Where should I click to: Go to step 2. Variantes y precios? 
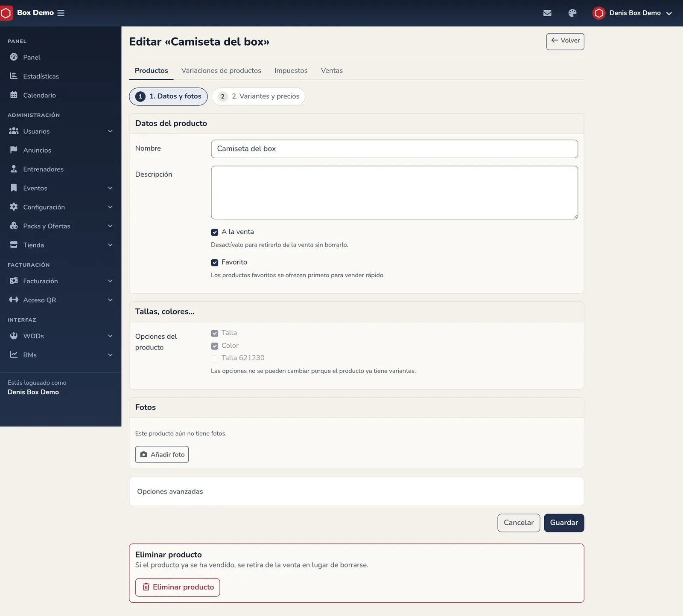tap(258, 96)
